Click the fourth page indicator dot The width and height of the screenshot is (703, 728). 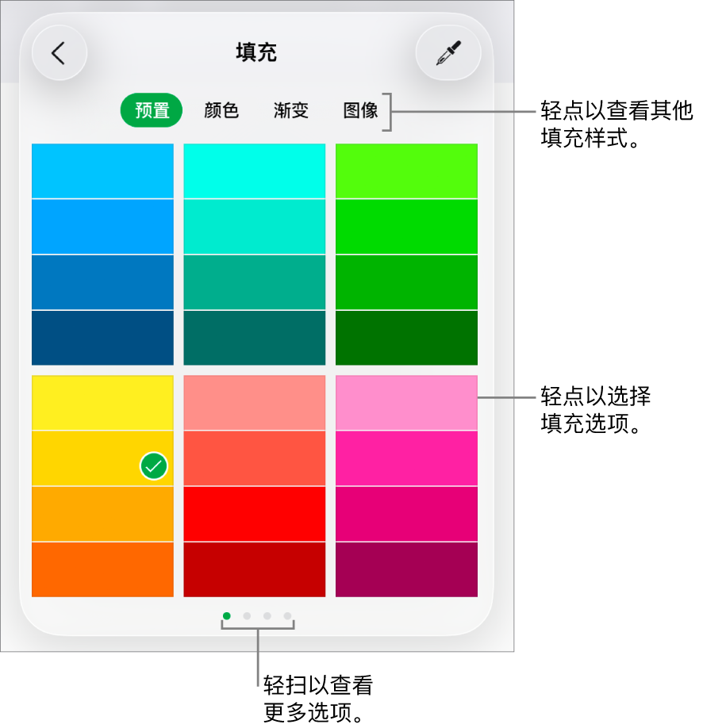click(x=286, y=615)
